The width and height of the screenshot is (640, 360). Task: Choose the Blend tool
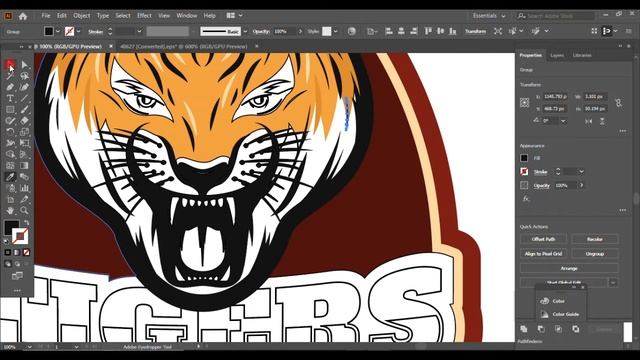point(24,177)
